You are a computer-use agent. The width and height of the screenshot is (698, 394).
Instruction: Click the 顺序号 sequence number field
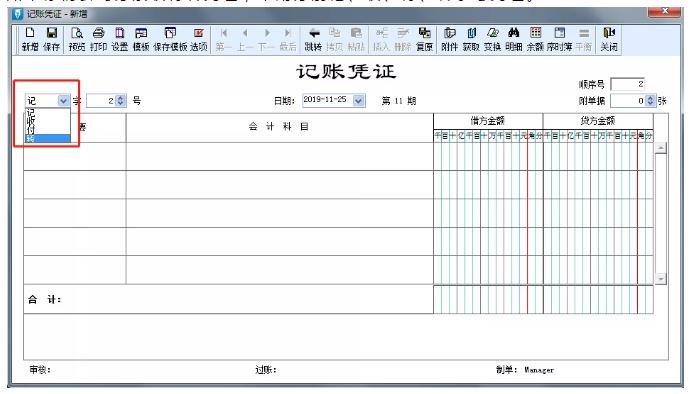(x=628, y=84)
